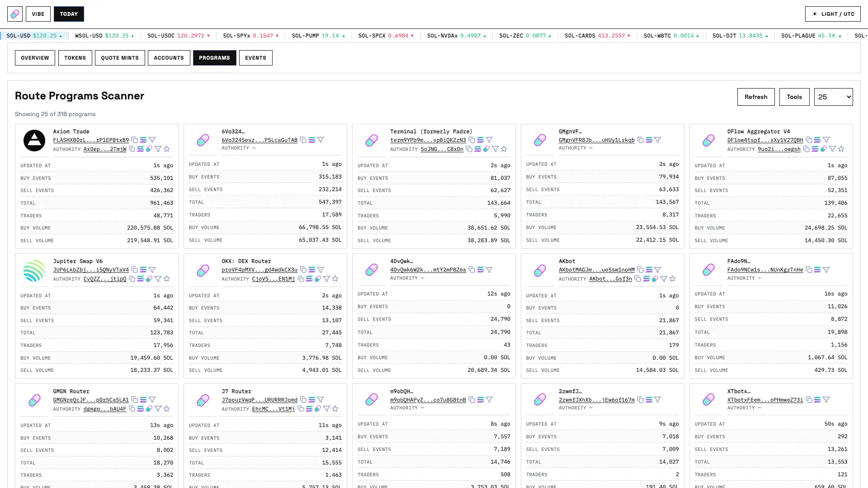
Task: Filter by term9YPb9m Terminal program
Action: tap(489, 140)
